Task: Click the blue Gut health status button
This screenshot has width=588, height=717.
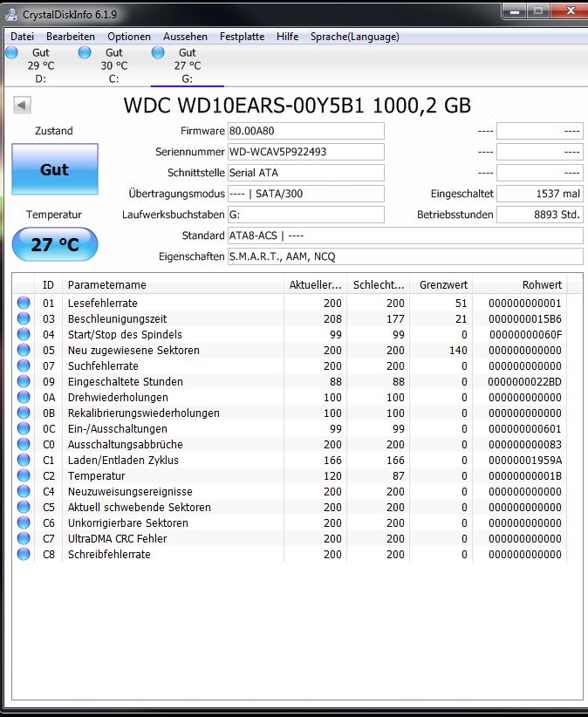Action: click(55, 169)
